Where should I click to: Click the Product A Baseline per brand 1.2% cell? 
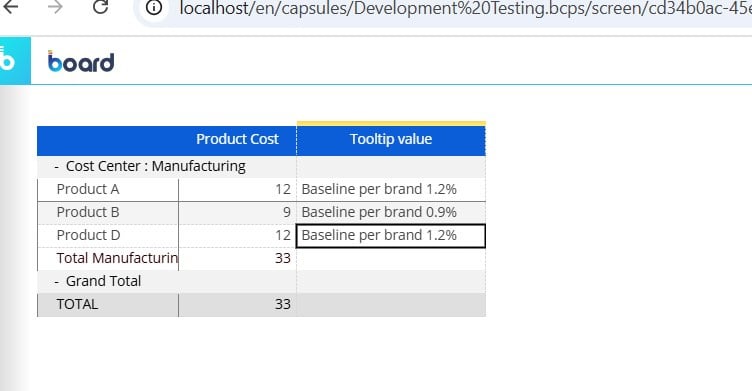tap(391, 190)
